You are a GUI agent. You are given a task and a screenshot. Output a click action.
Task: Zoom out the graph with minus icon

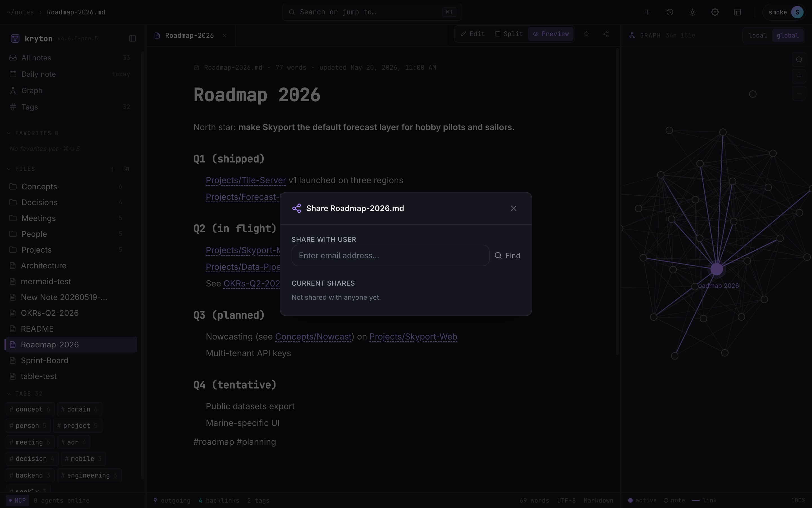[x=799, y=93]
